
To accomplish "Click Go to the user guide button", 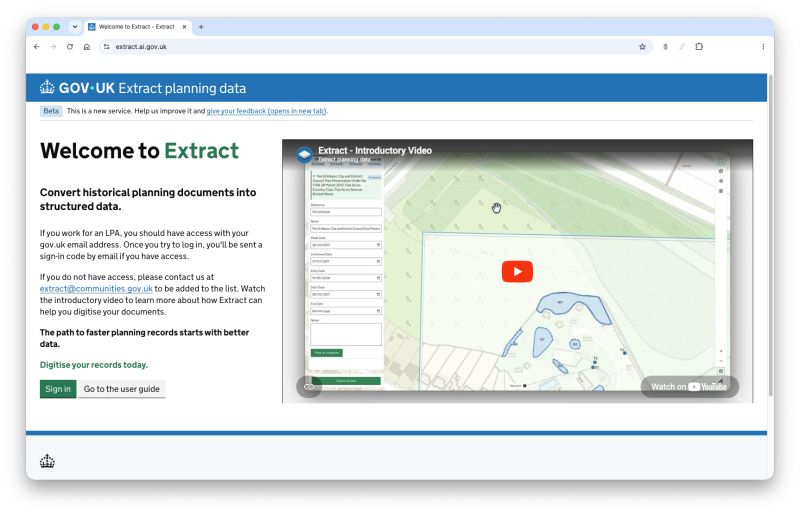I will click(x=121, y=389).
